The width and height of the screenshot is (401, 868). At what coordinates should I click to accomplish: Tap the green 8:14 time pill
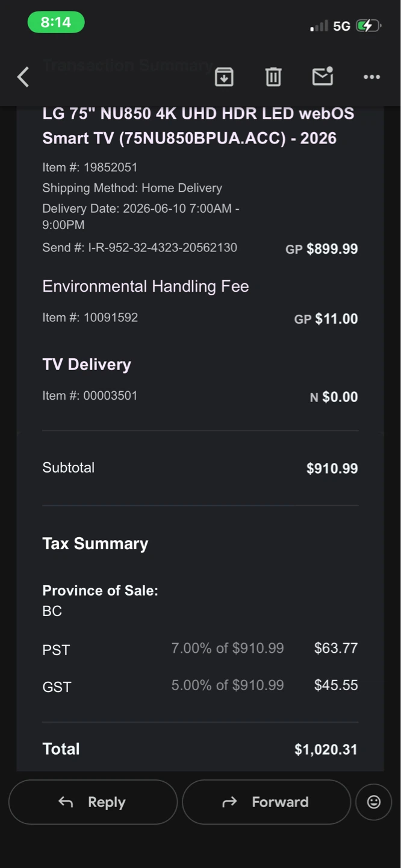coord(56,22)
